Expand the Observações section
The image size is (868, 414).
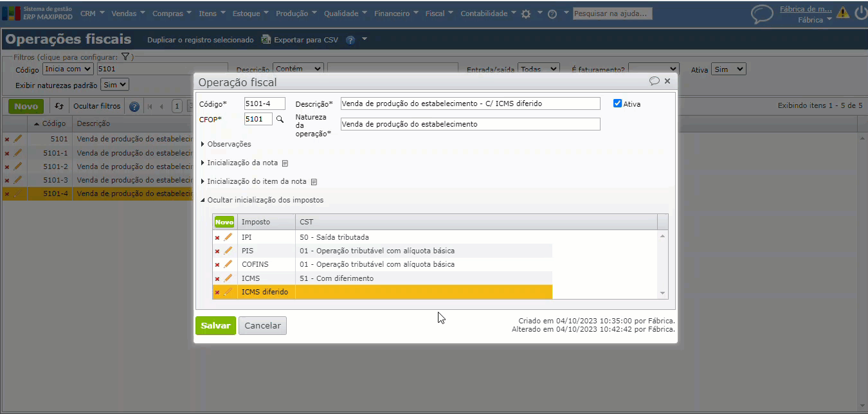pyautogui.click(x=226, y=144)
